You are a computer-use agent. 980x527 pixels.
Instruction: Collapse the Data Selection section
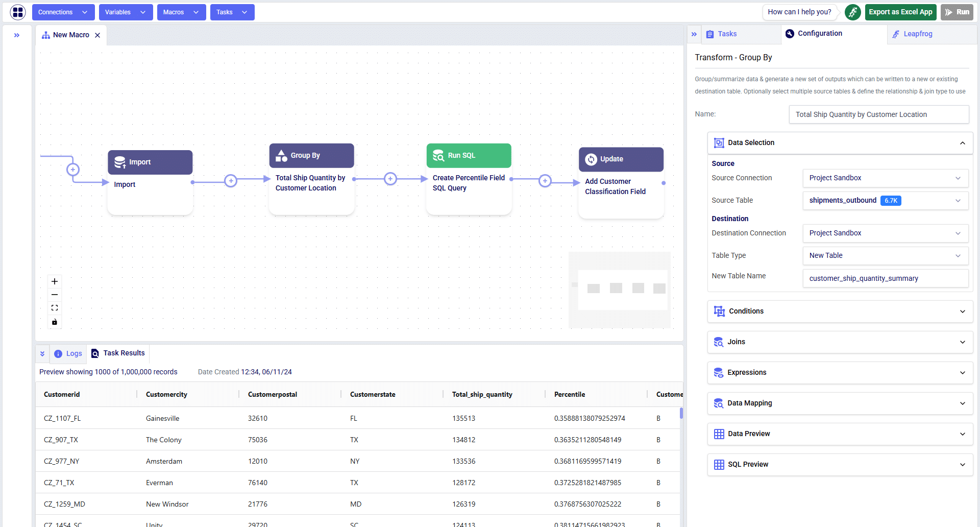(x=963, y=143)
